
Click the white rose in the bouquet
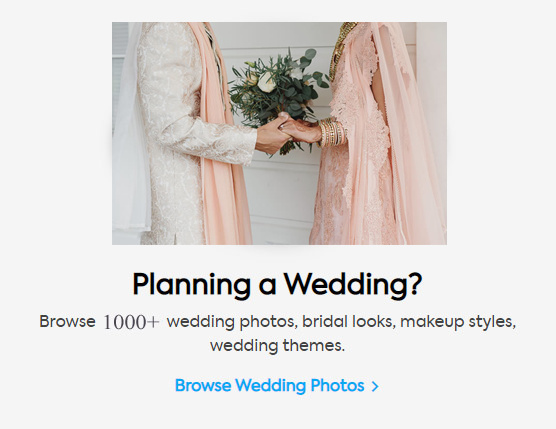[266, 82]
